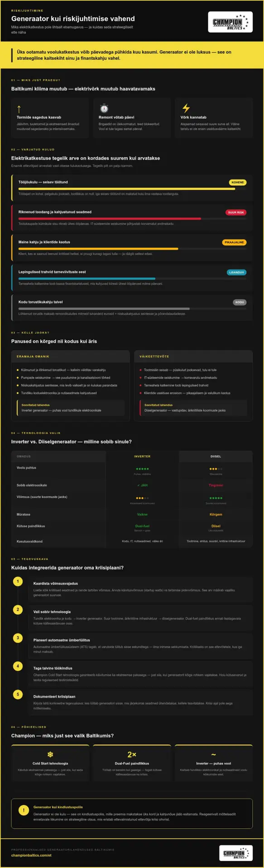This screenshot has width=264, height=868.
Task: Select step 5 circle for Dokumenteeri kriisiplaan
Action: coord(18,694)
